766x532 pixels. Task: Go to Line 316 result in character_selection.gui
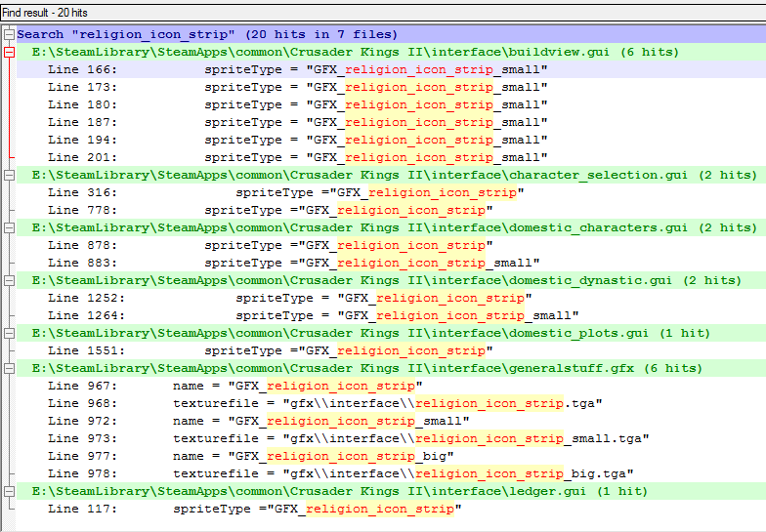391,193
